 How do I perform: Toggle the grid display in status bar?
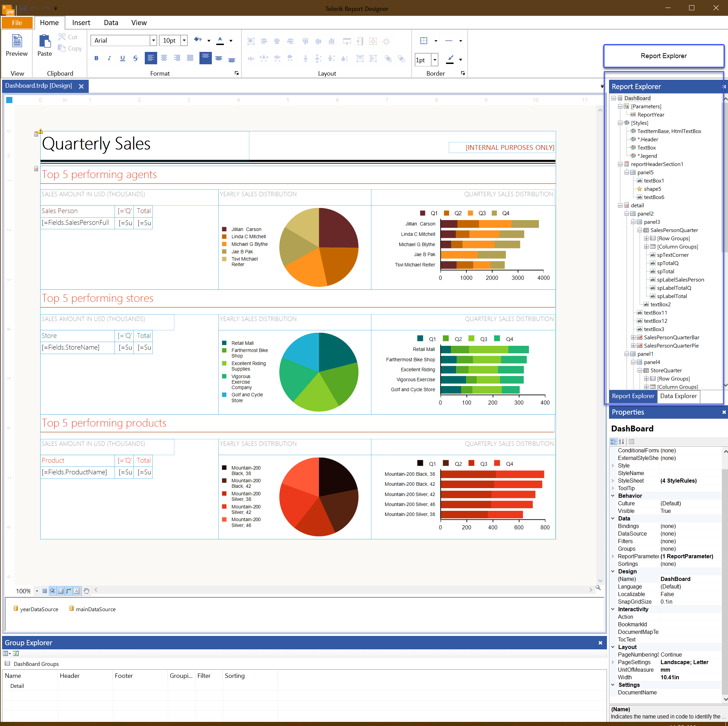coord(44,591)
